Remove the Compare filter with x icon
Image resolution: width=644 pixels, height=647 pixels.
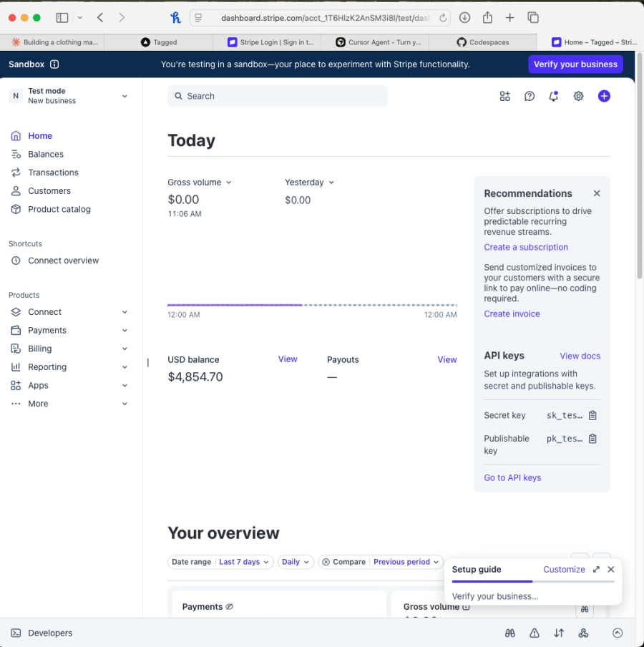point(326,562)
